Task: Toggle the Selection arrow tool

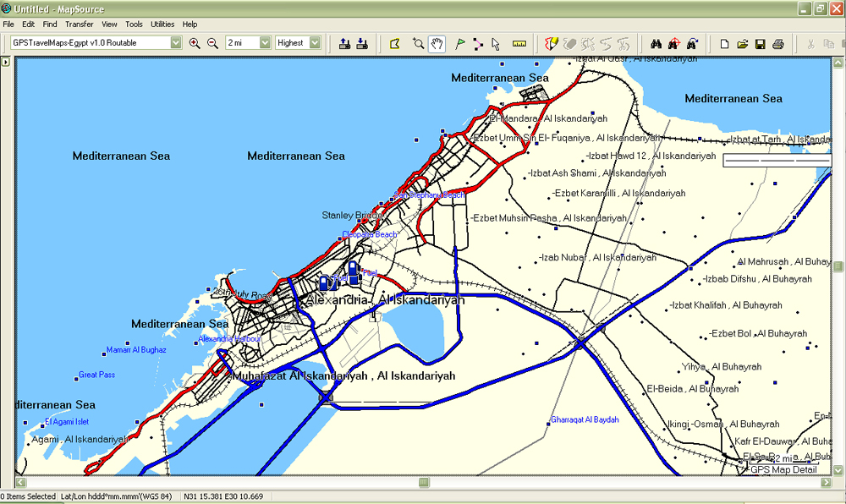Action: click(495, 43)
